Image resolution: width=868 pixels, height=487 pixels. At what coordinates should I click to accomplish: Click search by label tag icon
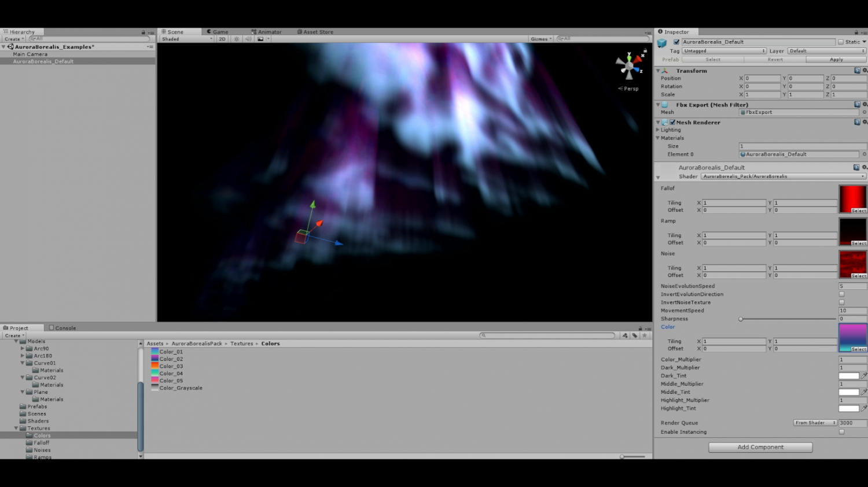point(635,335)
